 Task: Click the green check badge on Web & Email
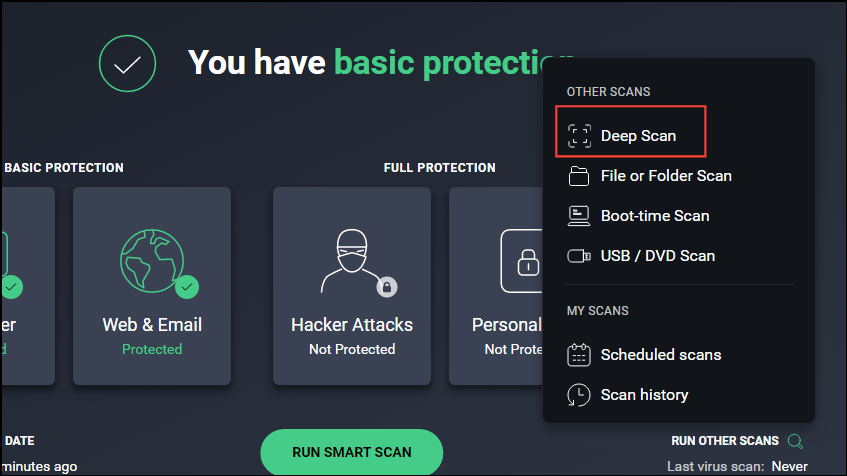186,288
